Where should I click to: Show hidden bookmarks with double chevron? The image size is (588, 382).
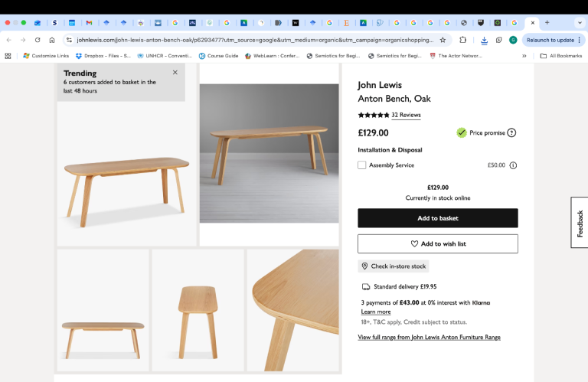tap(524, 56)
